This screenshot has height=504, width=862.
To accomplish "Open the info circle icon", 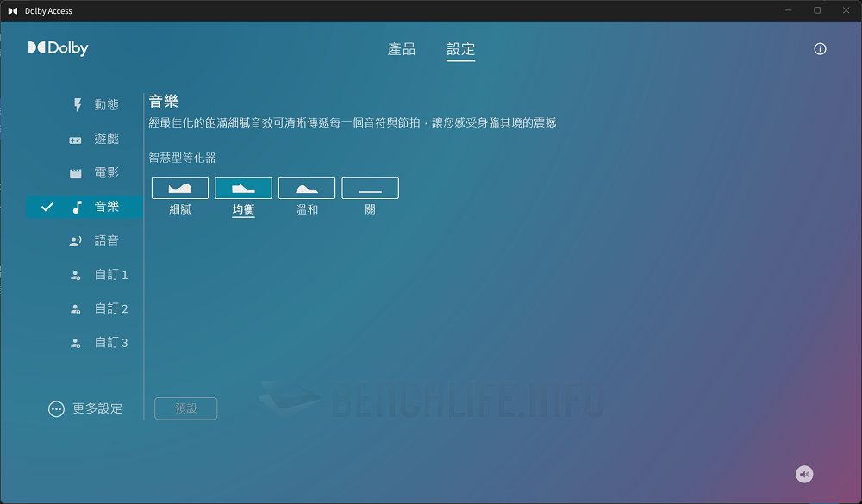I will click(820, 49).
